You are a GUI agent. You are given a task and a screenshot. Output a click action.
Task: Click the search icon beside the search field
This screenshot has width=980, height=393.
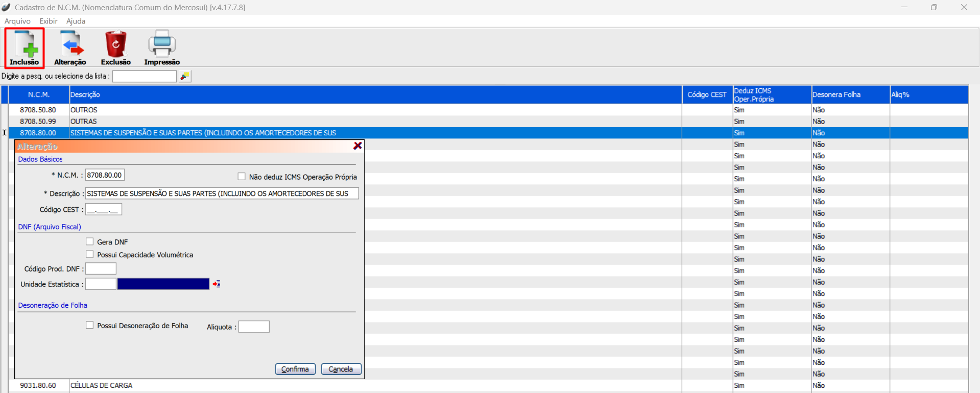tap(184, 76)
